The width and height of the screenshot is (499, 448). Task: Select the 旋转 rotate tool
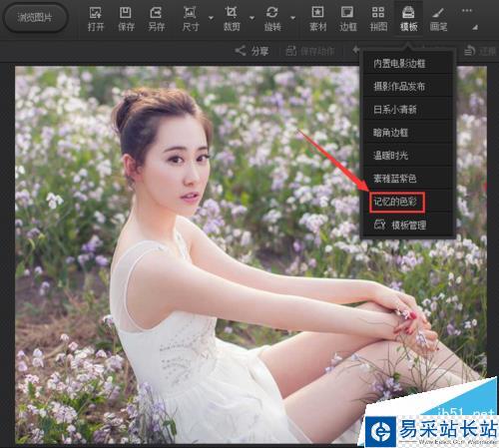tap(272, 19)
